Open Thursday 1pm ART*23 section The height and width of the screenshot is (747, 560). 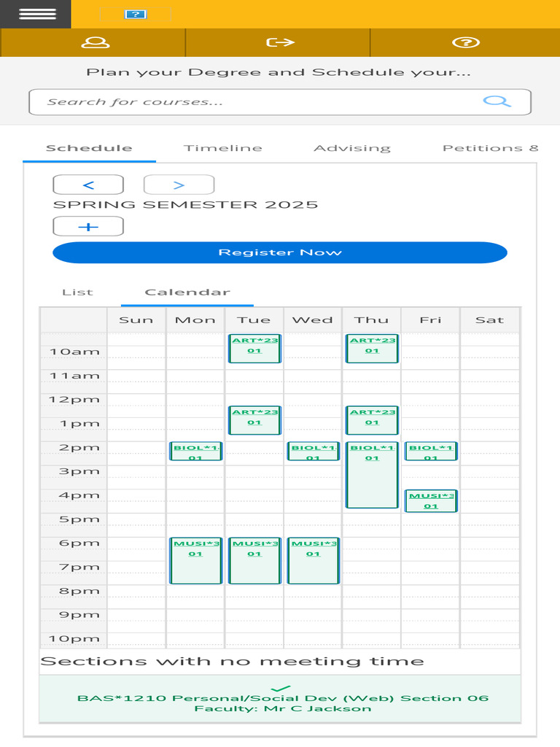coord(373,420)
